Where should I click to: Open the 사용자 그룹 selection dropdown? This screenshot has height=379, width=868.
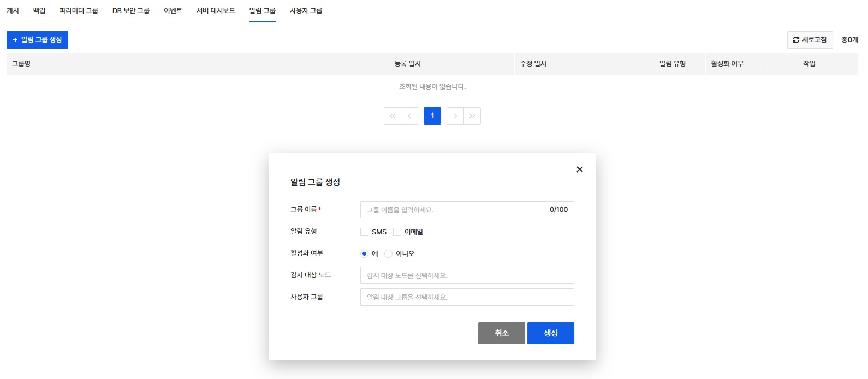(x=467, y=297)
